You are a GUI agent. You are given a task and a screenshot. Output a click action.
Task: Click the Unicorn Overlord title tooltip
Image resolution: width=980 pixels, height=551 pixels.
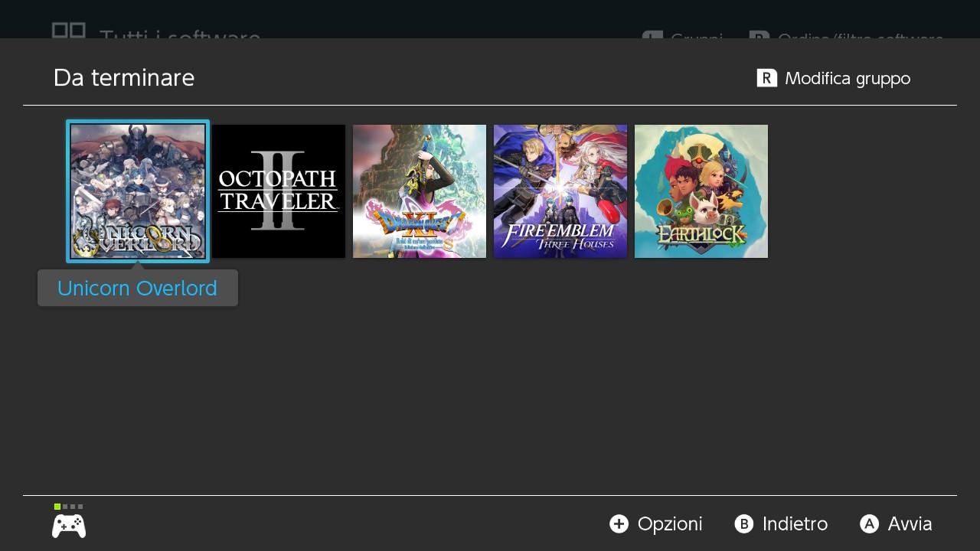click(x=138, y=289)
